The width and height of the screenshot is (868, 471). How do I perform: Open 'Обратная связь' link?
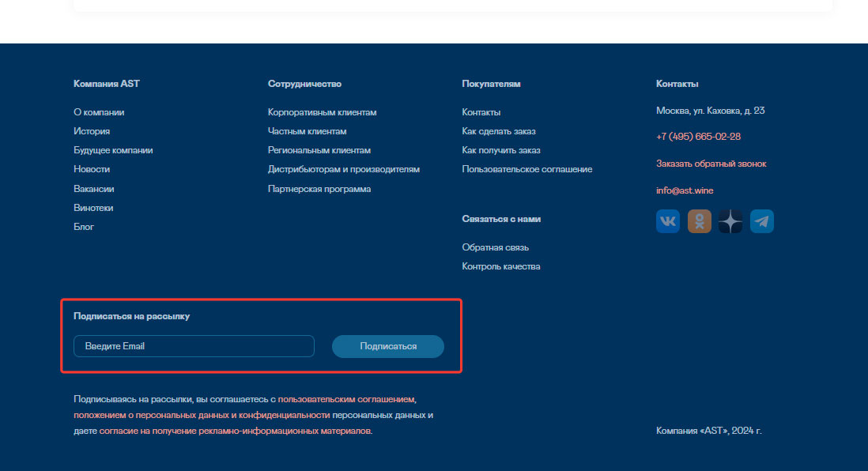click(496, 247)
